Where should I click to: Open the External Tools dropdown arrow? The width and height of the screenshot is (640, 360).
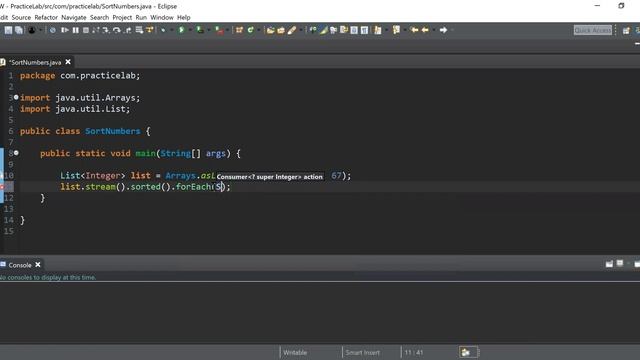227,30
